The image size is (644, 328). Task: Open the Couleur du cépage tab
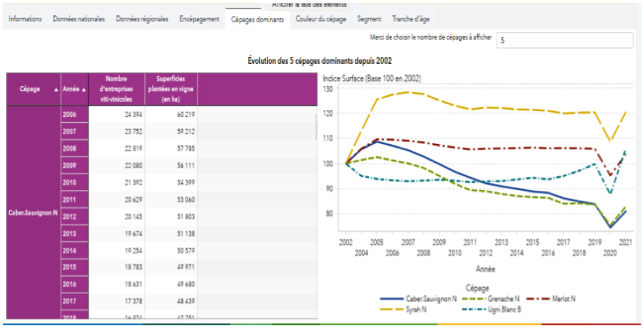[x=321, y=19]
